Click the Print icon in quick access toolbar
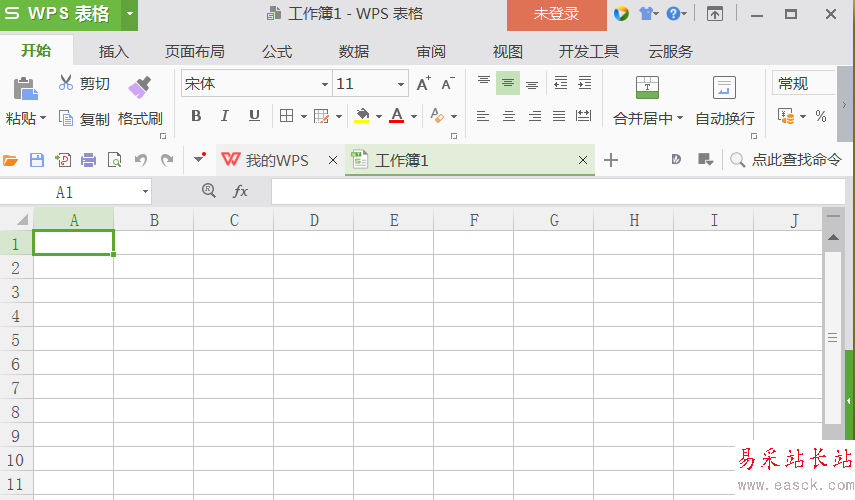 click(88, 160)
